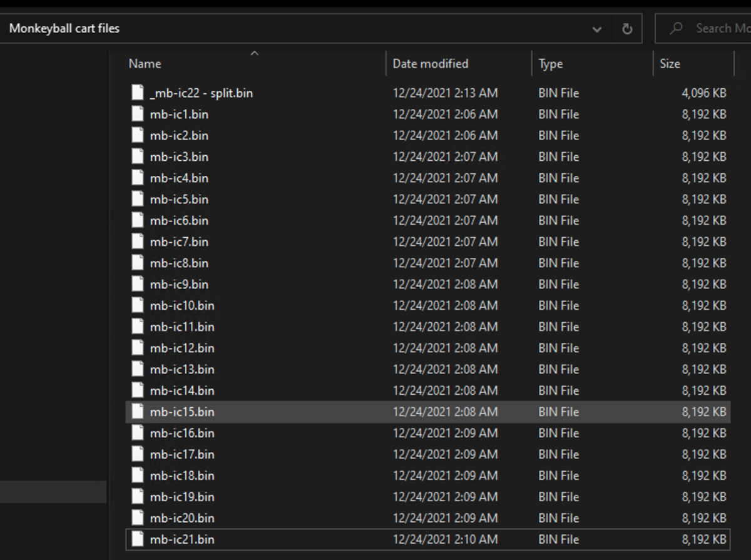The height and width of the screenshot is (560, 751).
Task: Select file name mb-ic18.bin
Action: pos(182,476)
